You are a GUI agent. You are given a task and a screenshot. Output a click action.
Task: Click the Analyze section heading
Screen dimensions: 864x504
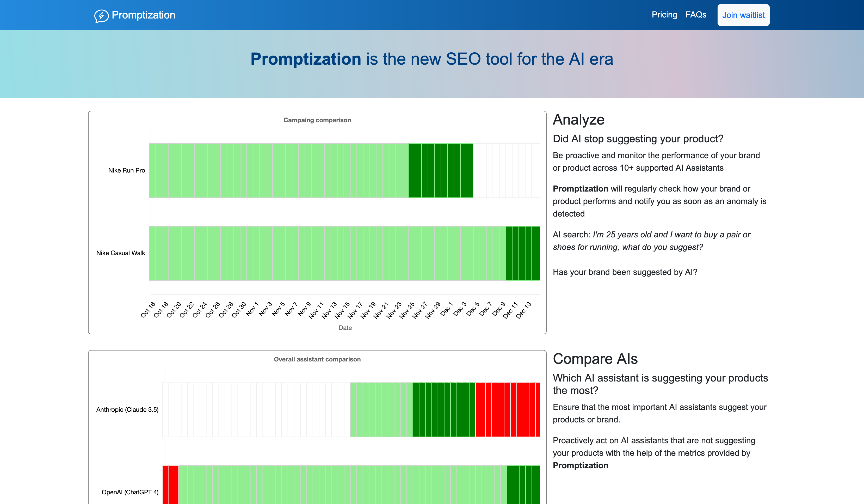[578, 120]
